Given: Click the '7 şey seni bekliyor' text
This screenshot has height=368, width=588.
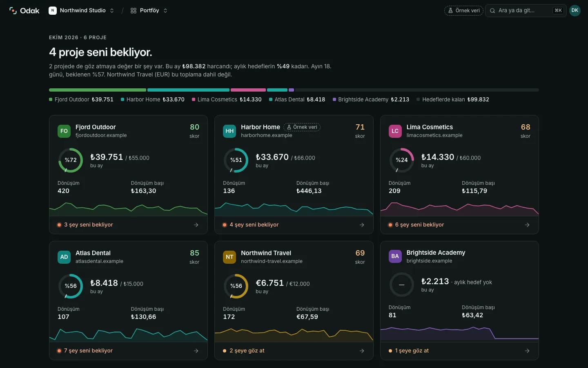Looking at the screenshot, I should coord(88,351).
